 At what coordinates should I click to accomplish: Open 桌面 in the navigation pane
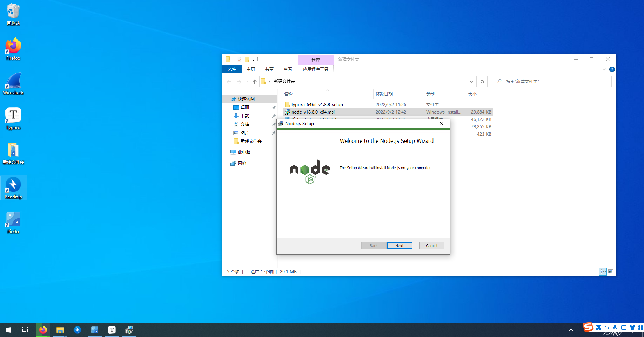(x=245, y=108)
